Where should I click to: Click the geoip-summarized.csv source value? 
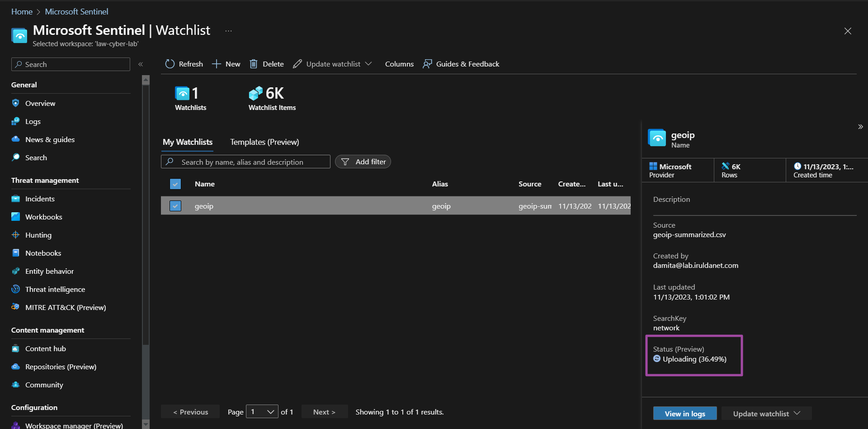coord(689,234)
